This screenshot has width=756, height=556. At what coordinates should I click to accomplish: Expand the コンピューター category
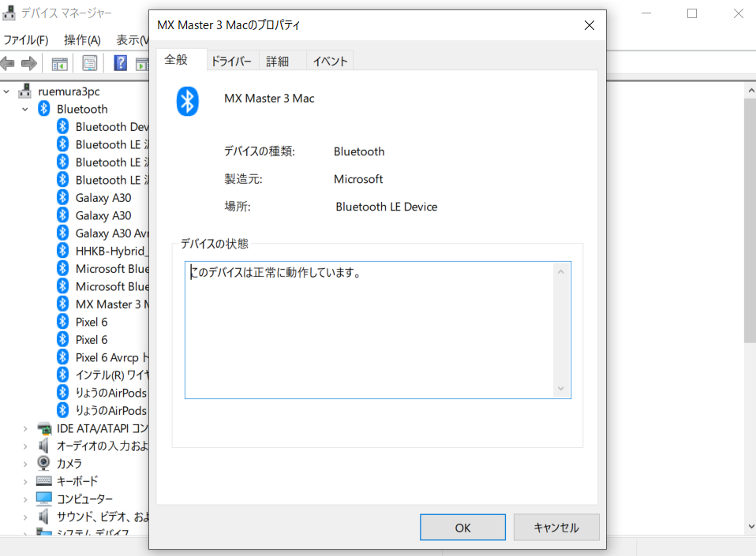25,499
